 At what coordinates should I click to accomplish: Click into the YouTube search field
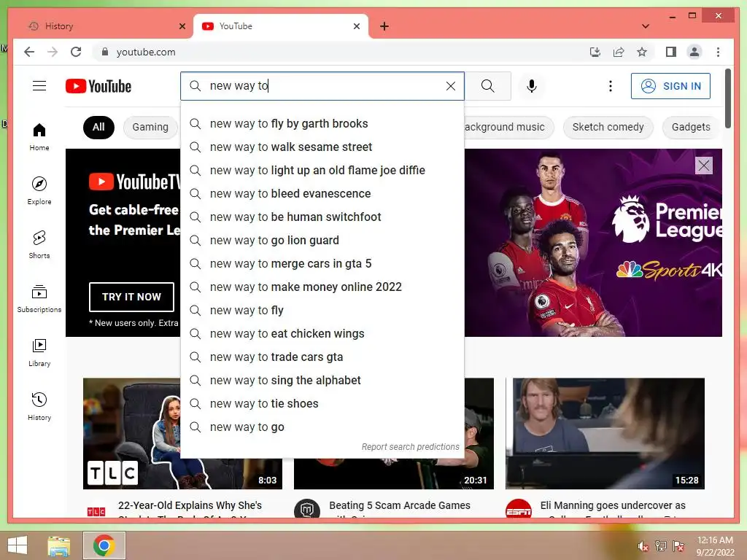(x=322, y=86)
